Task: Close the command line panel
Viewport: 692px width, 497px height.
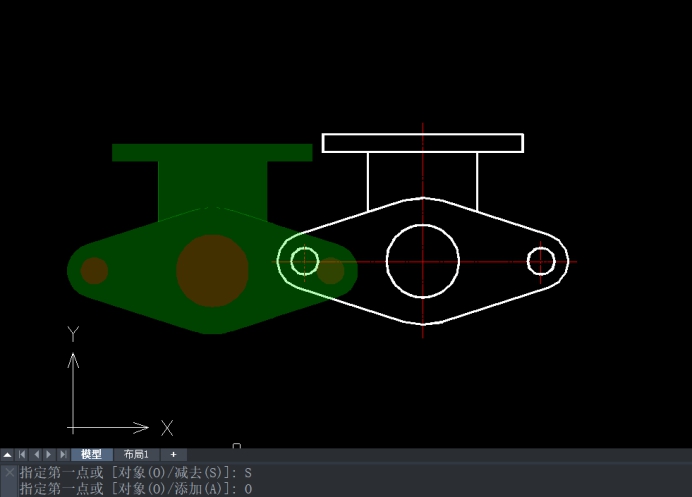Action: pos(9,472)
